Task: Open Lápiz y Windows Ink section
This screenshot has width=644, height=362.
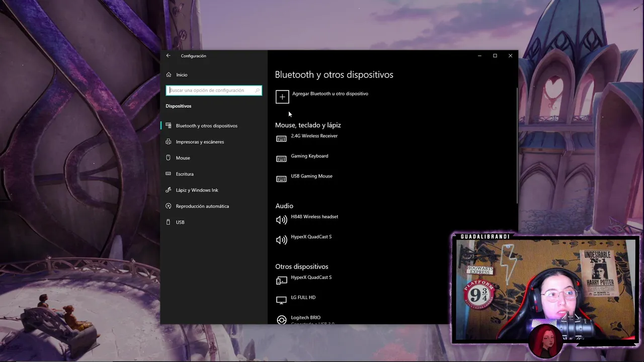Action: tap(197, 190)
